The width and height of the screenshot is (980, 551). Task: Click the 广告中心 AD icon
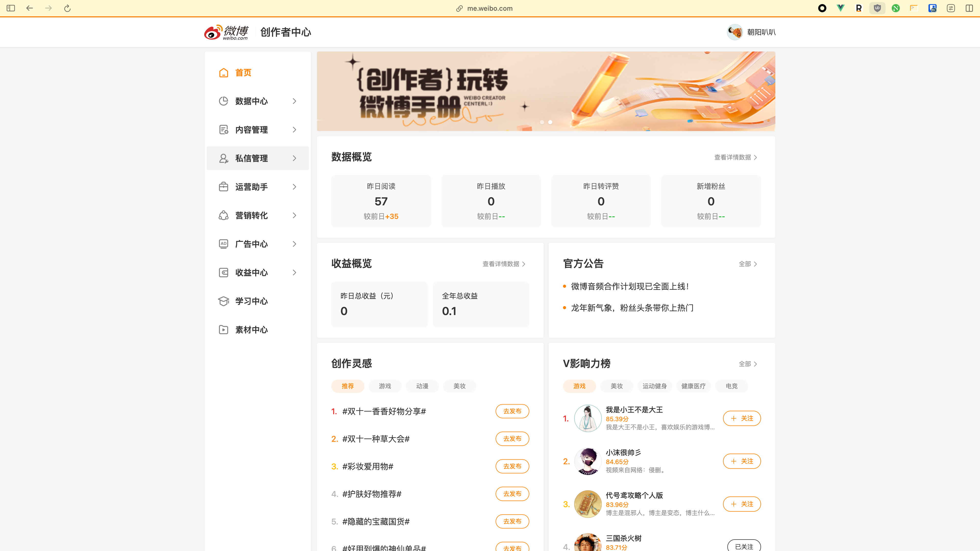224,244
